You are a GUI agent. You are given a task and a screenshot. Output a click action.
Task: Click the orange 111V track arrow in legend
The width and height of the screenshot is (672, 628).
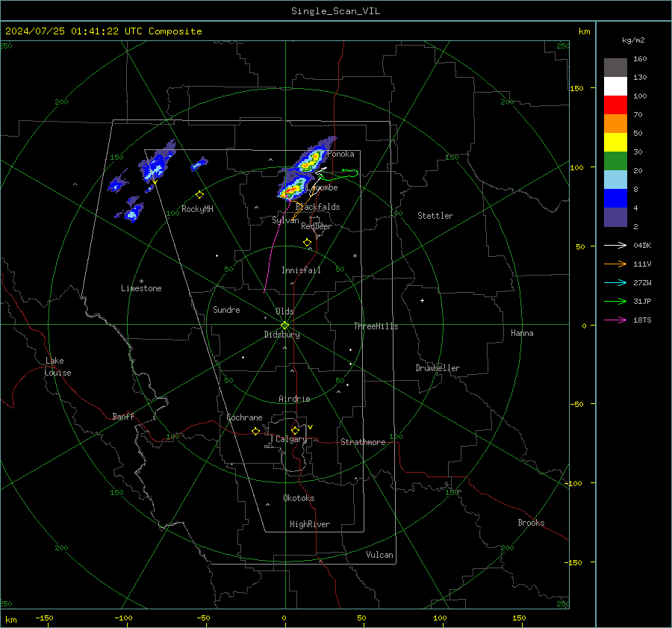[x=615, y=264]
